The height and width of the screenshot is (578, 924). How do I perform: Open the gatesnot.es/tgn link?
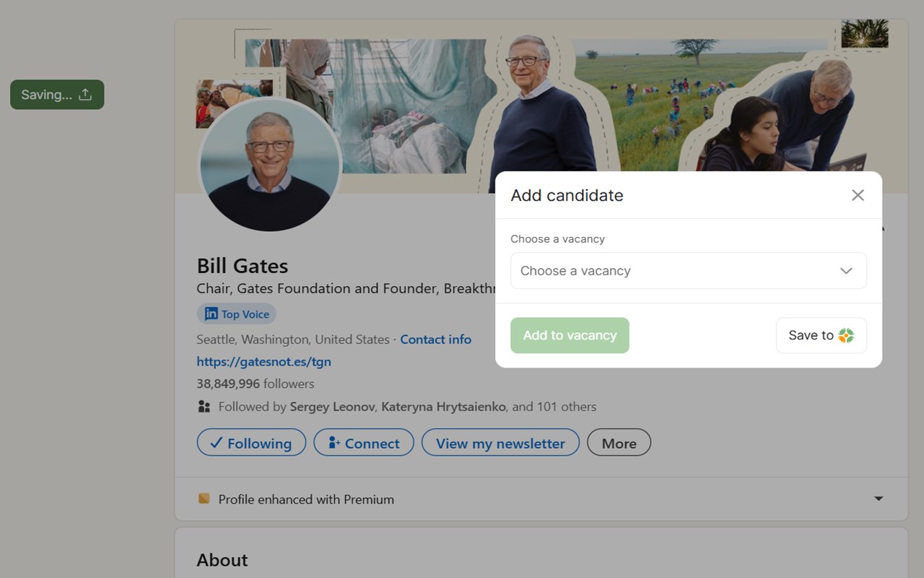(263, 361)
